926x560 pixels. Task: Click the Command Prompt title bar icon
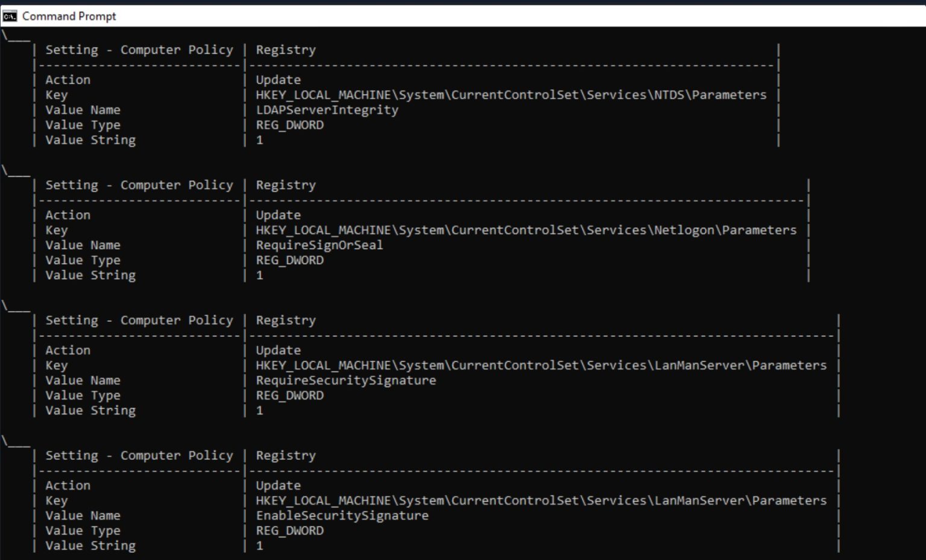9,16
